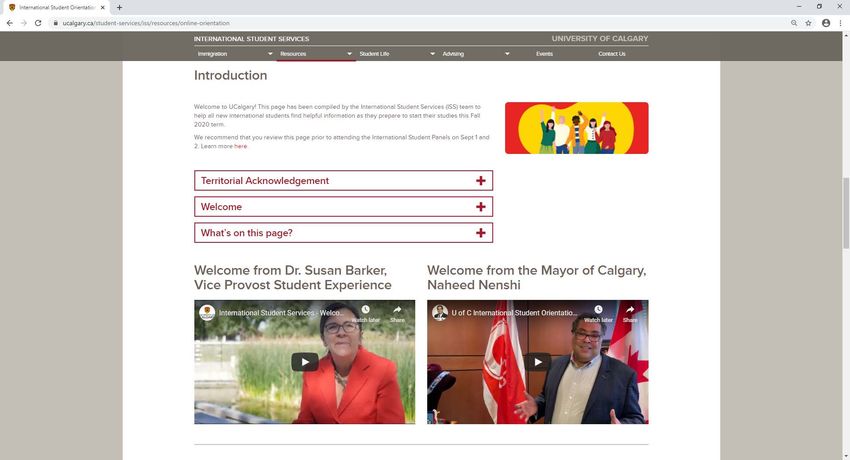850x460 pixels.
Task: Click the Introduction heading text
Action: point(230,75)
